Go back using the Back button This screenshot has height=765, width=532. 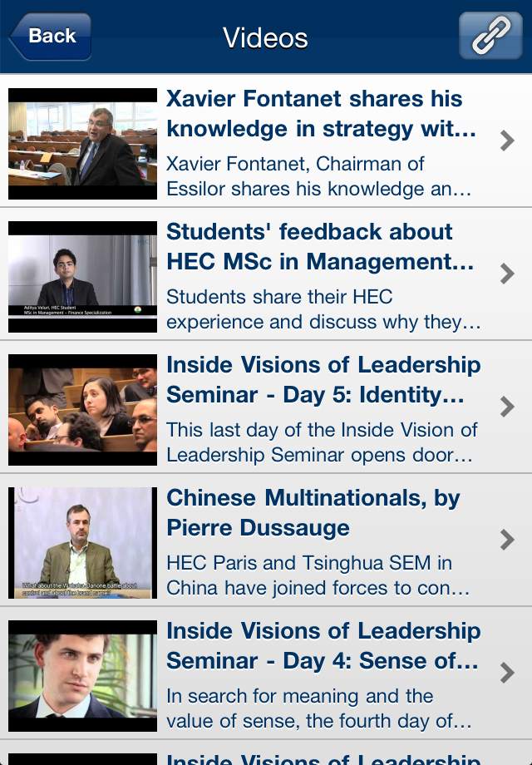click(x=50, y=37)
